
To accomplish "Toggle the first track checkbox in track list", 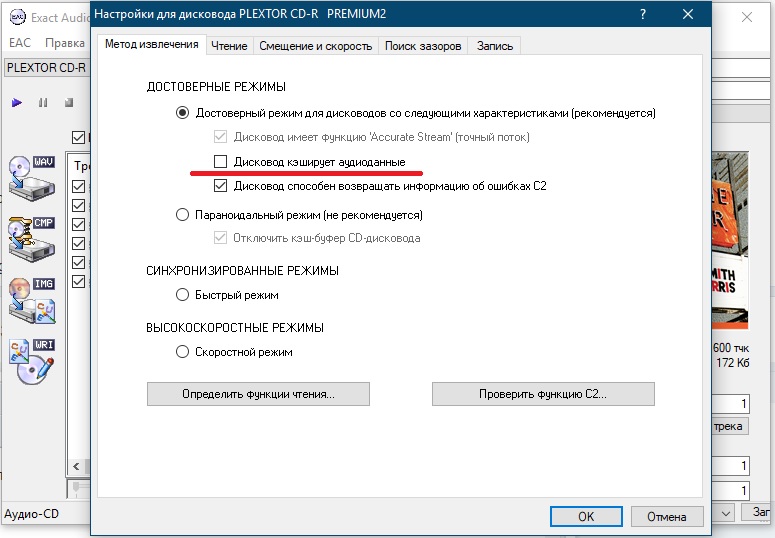I will coord(79,186).
